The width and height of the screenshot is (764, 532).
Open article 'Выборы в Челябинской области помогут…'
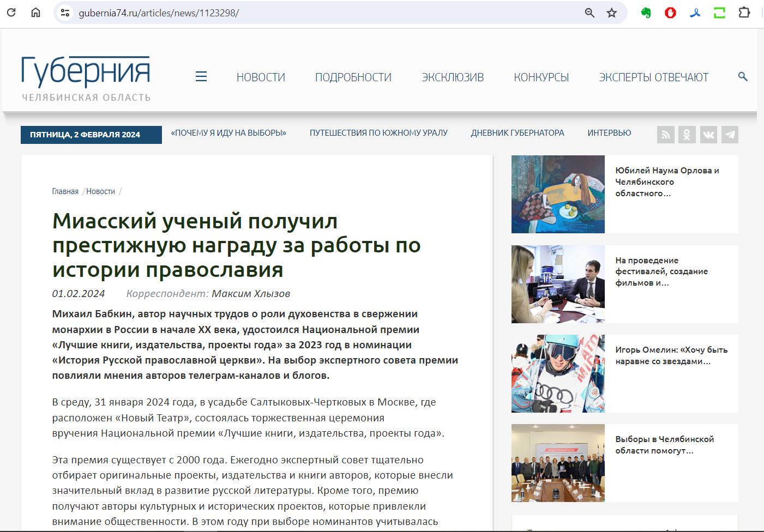(x=664, y=445)
